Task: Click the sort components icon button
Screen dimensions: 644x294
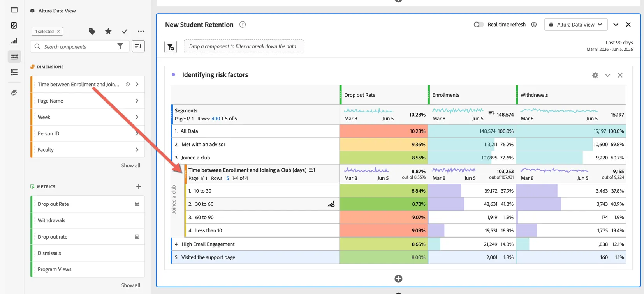Action: point(138,46)
